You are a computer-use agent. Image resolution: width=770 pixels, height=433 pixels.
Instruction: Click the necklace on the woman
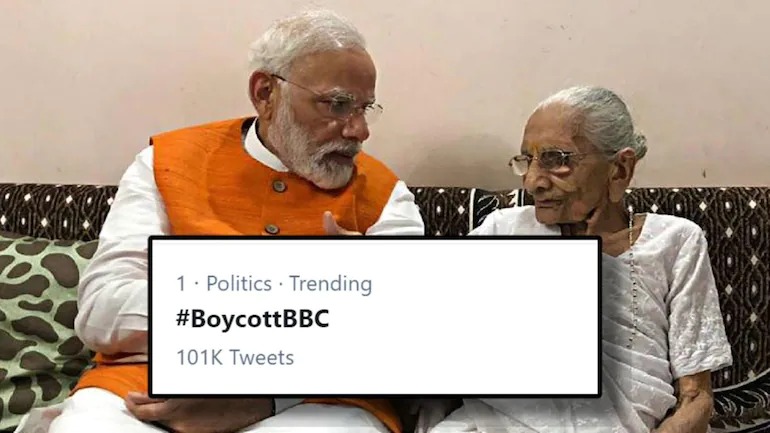(631, 280)
